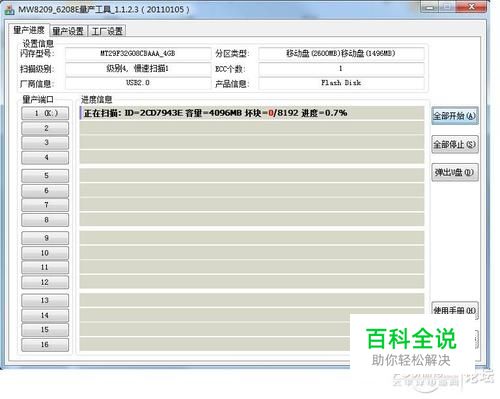
Task: Select port button 11
Action: [x=45, y=267]
